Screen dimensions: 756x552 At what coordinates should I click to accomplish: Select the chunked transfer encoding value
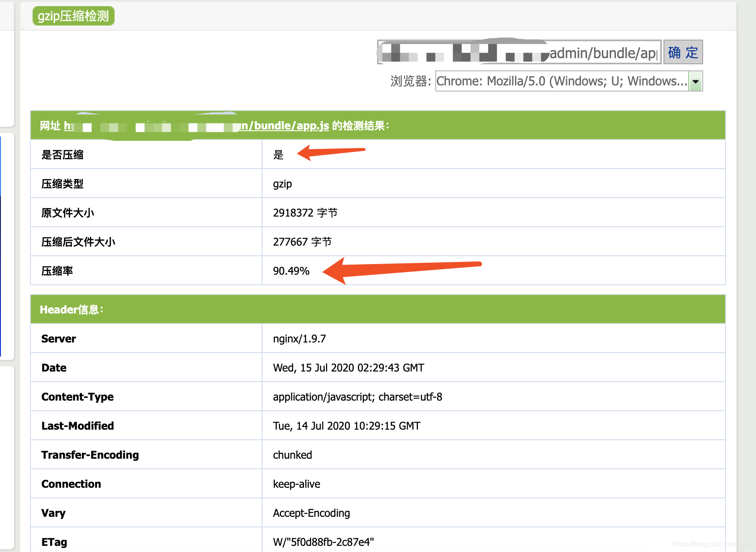click(293, 455)
